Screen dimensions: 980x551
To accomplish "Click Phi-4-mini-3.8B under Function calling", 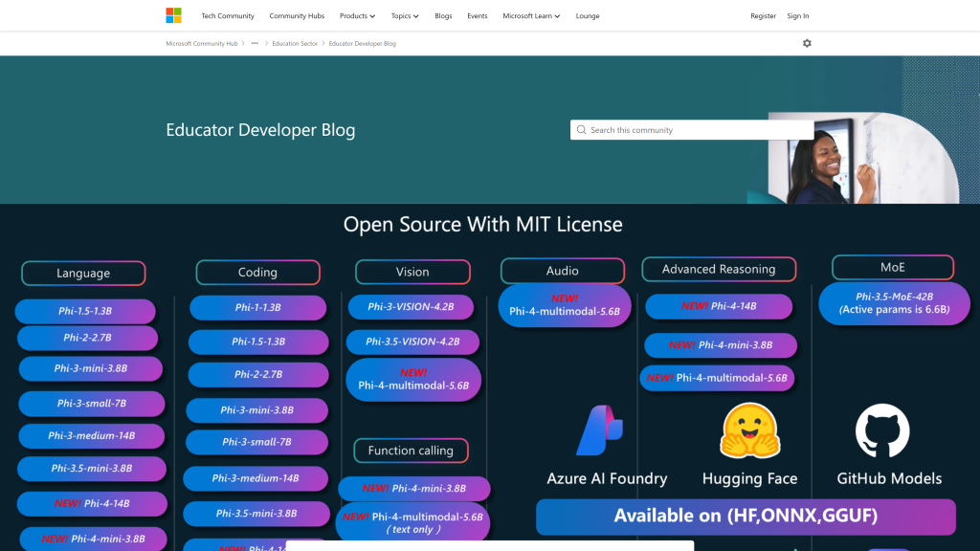I will click(x=413, y=489).
